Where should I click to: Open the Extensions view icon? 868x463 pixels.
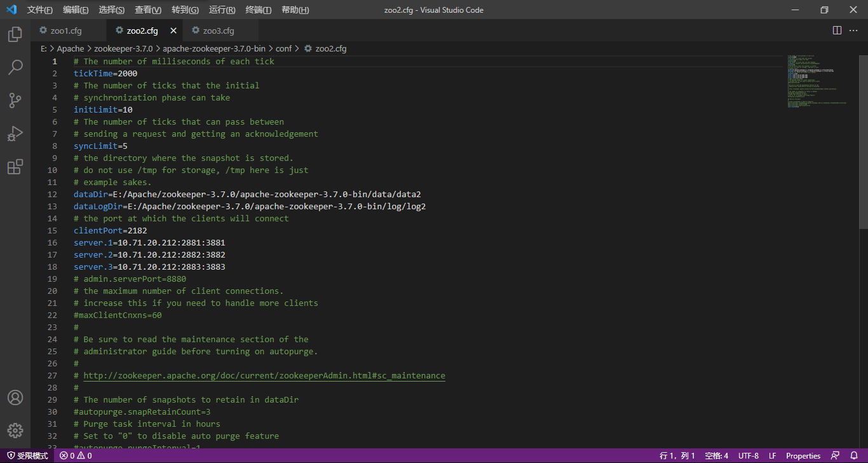(x=15, y=167)
